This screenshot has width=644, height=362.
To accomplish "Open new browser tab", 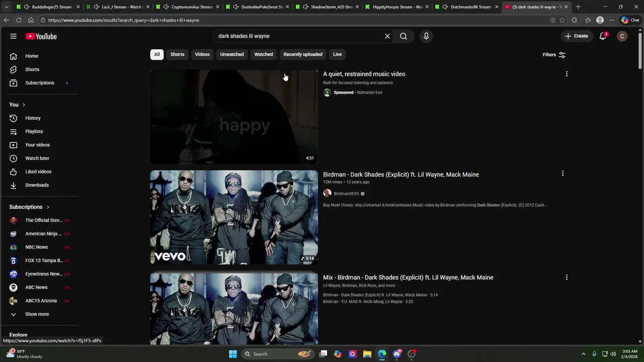I will (578, 7).
